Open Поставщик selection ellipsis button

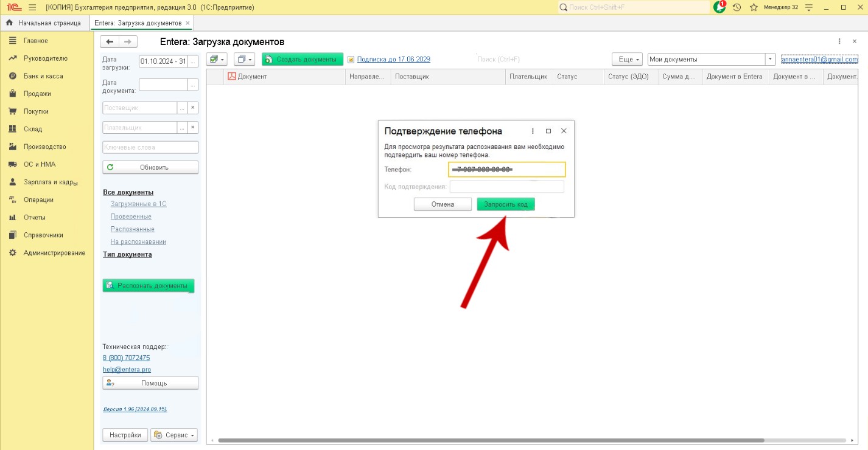point(182,108)
